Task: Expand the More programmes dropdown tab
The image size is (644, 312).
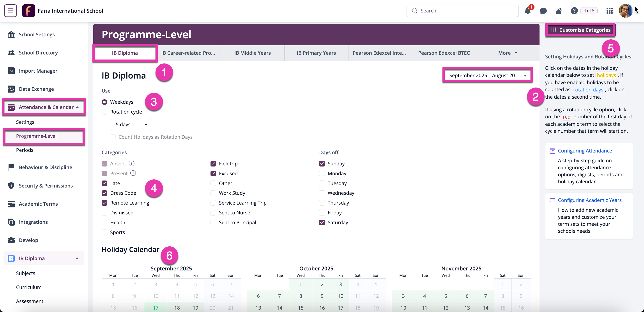Action: coord(508,53)
